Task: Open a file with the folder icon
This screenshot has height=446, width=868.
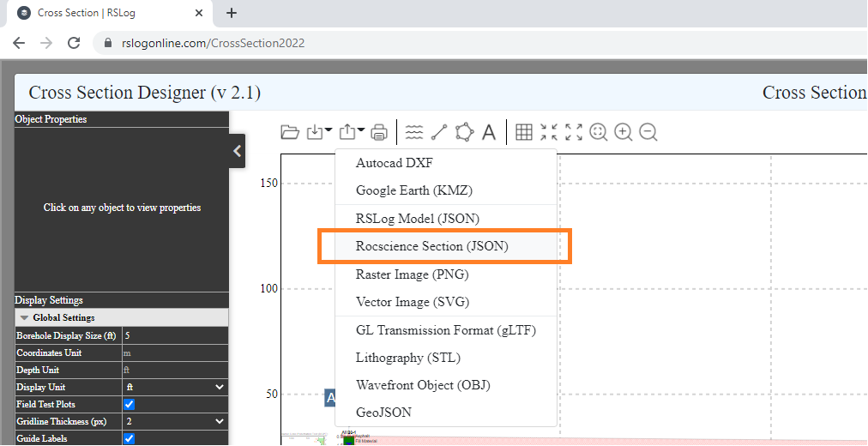Action: [290, 132]
